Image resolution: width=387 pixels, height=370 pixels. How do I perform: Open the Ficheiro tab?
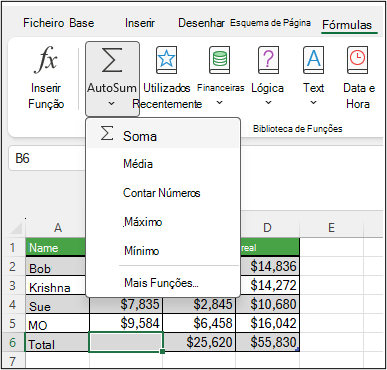44,23
